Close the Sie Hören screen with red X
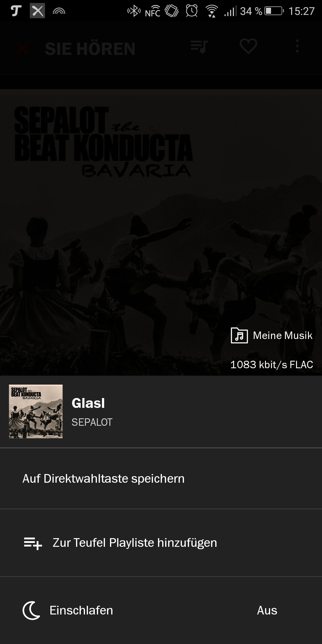Screen dimensions: 322x644 23,49
